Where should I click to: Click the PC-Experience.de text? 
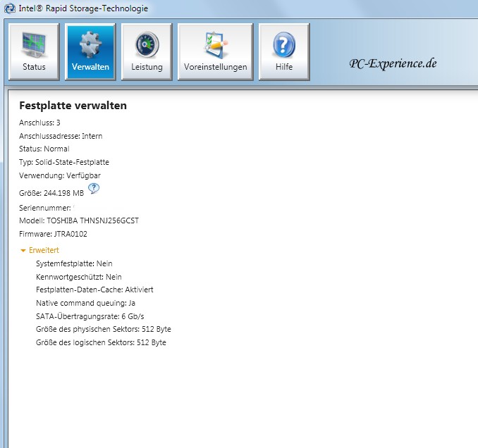click(x=393, y=63)
